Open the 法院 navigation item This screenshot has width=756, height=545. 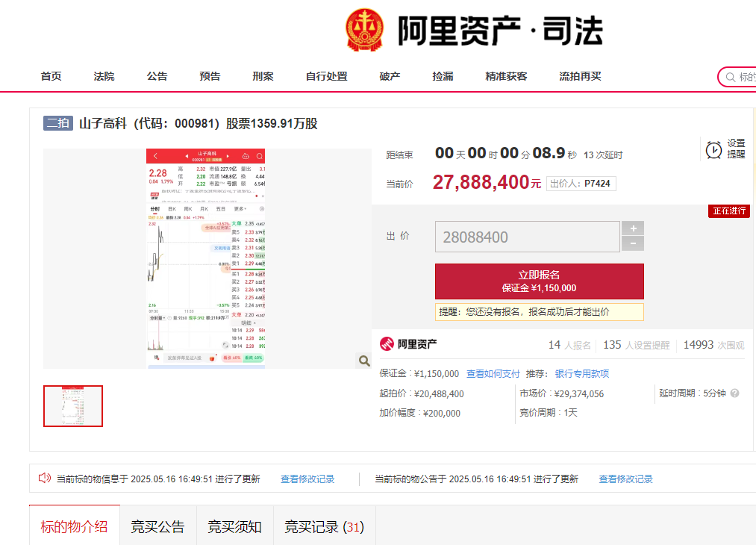tap(104, 76)
